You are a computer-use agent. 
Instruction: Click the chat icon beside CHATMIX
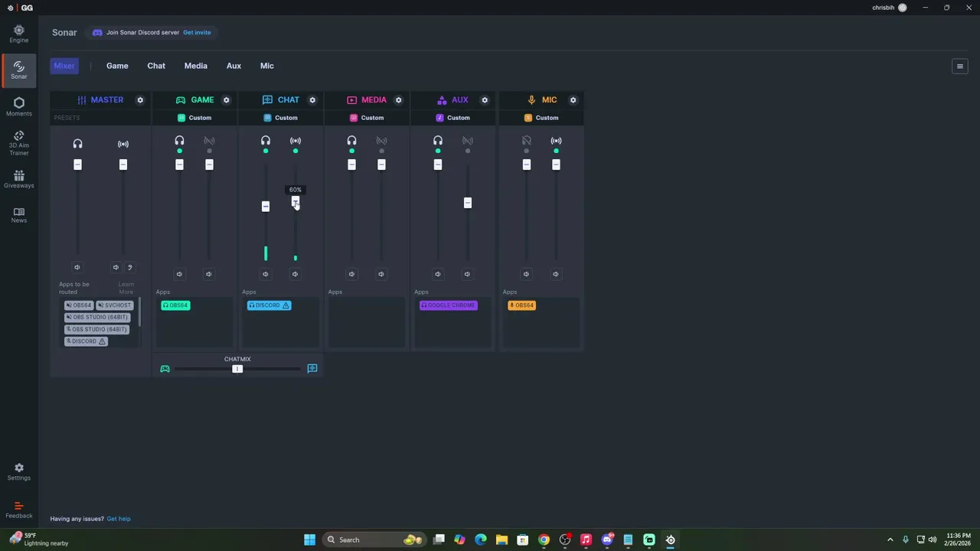[312, 369]
